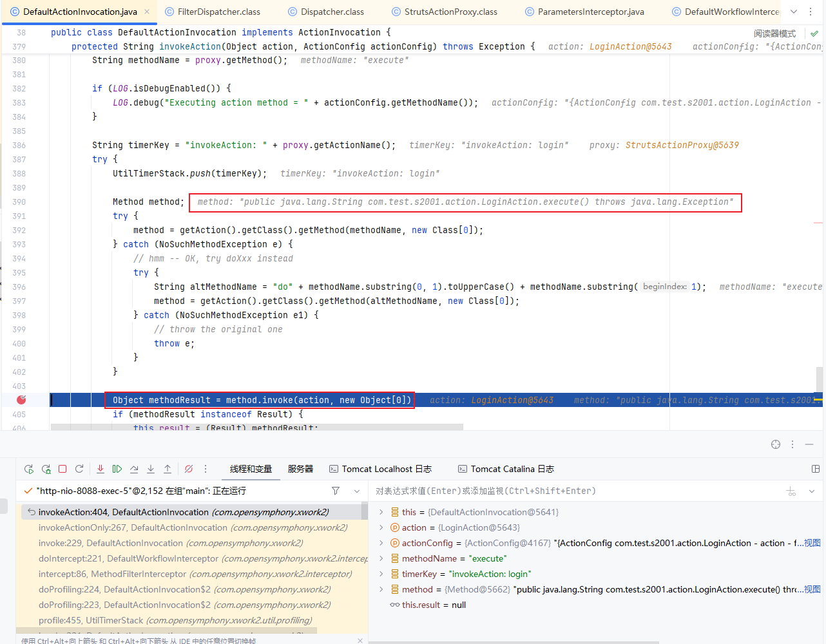This screenshot has height=644, width=826.
Task: Select frame invokeActionOnly:267
Action: coord(192,527)
